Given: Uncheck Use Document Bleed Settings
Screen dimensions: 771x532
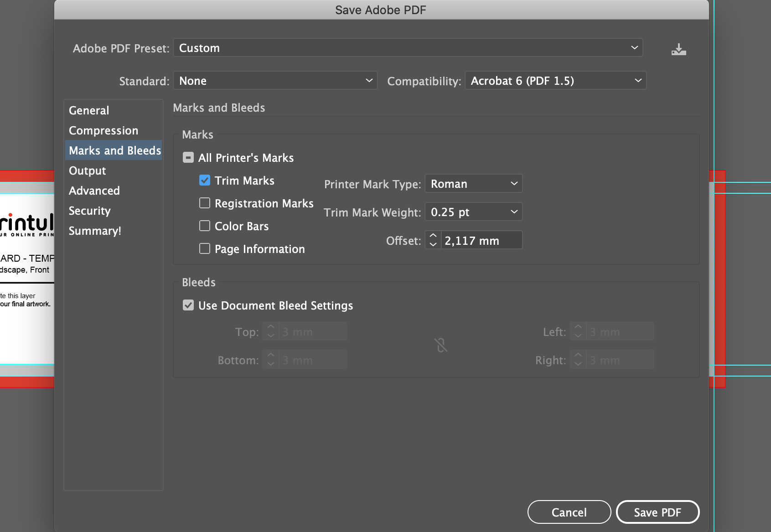Looking at the screenshot, I should (188, 305).
